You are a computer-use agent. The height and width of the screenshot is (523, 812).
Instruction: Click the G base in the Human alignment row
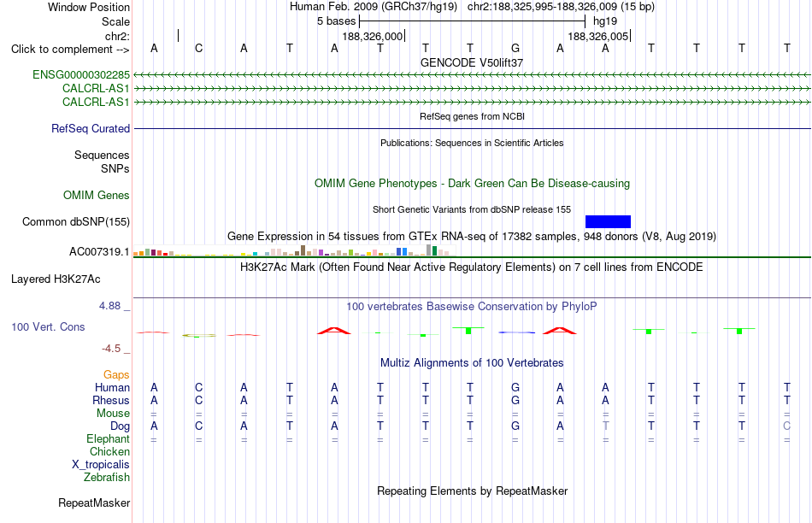click(x=515, y=387)
